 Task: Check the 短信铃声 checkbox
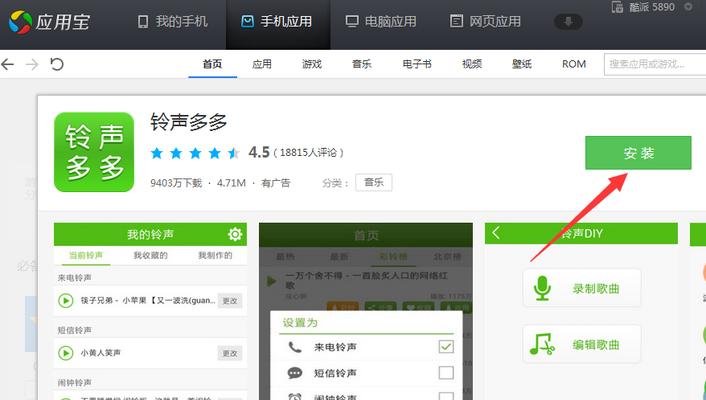(446, 373)
